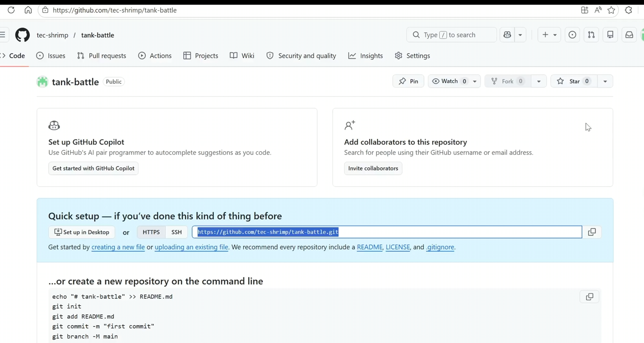The image size is (644, 343).
Task: Open the Fork options dropdown arrow
Action: tap(539, 81)
